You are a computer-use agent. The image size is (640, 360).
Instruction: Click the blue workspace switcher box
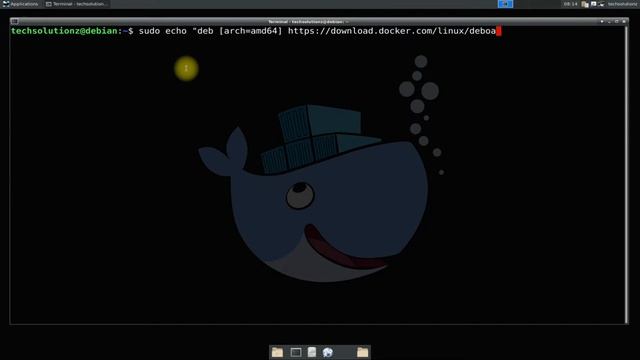[505, 4]
